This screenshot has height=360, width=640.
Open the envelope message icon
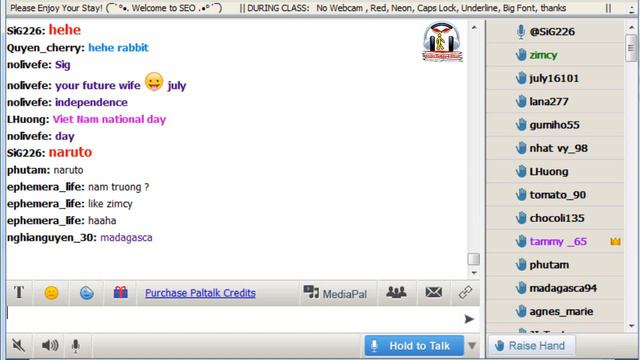click(433, 292)
